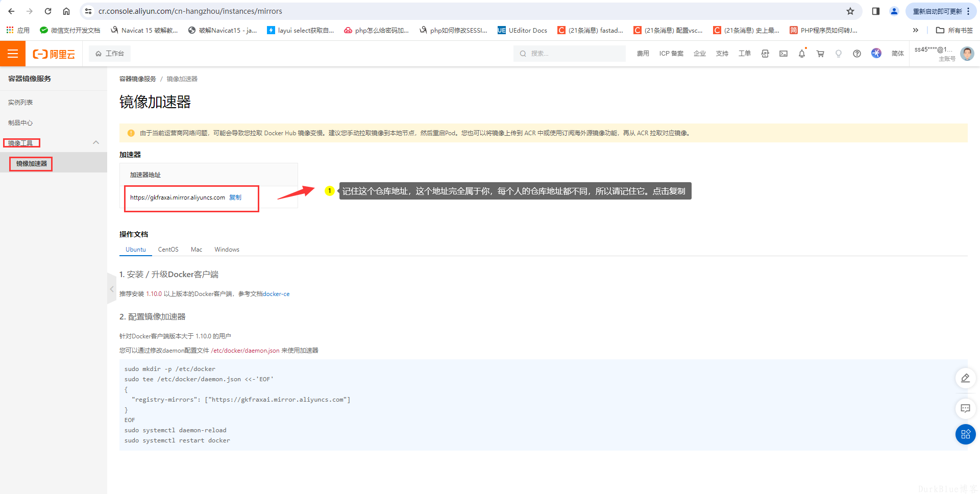This screenshot has width=980, height=494.
Task: Click the floating edit pencil icon
Action: 966,378
